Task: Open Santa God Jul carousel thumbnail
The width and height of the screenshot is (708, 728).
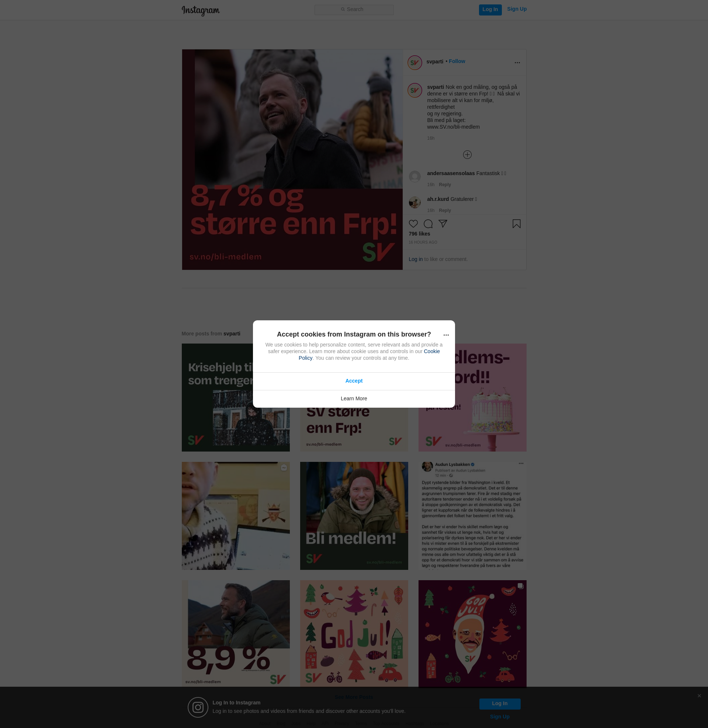Action: click(x=472, y=634)
